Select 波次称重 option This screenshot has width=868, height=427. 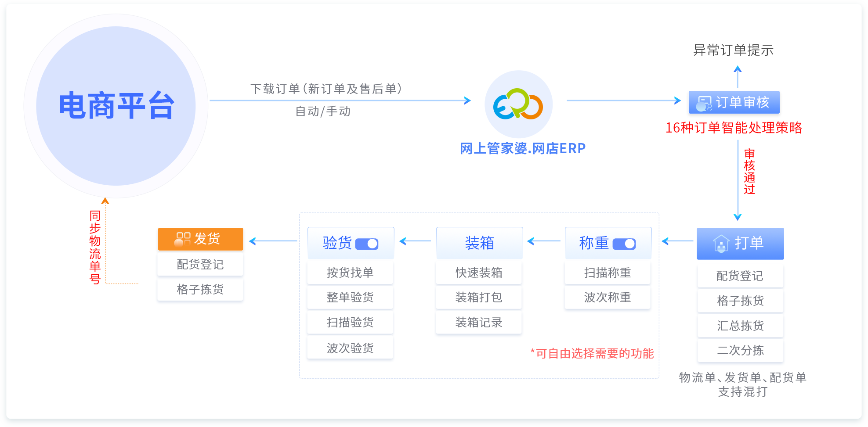click(x=608, y=298)
